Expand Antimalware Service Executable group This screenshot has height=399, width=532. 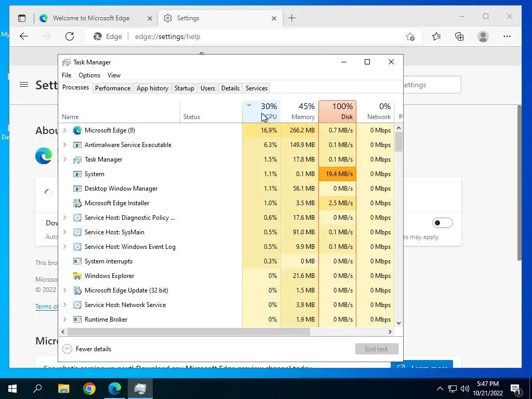point(65,145)
